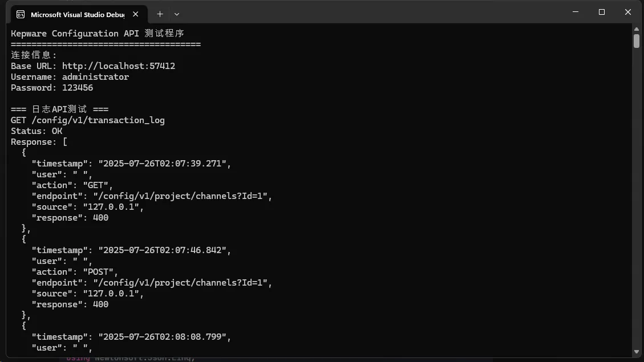
Task: Click the Status: OK line
Action: click(x=37, y=131)
